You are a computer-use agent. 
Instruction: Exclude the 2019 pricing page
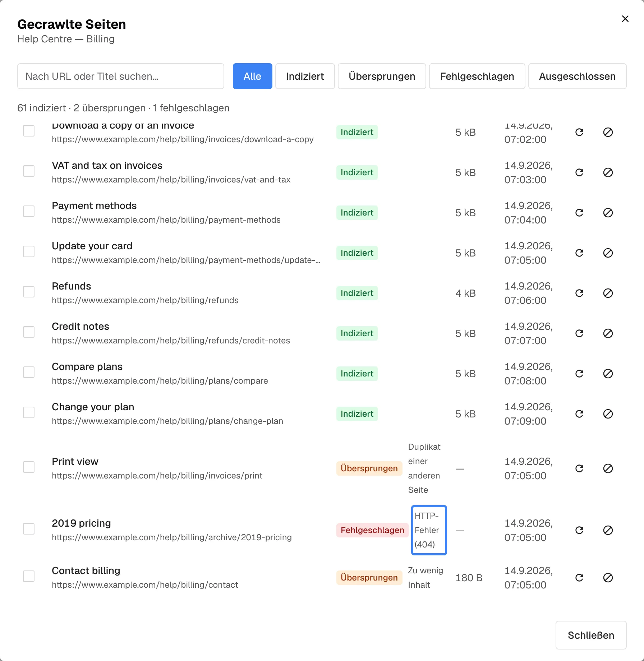(608, 530)
